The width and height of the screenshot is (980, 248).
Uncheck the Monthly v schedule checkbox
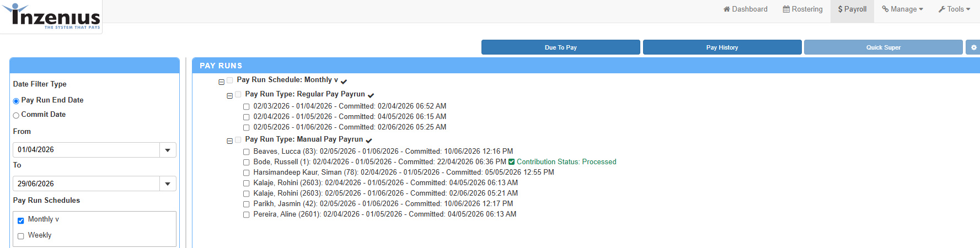click(20, 220)
